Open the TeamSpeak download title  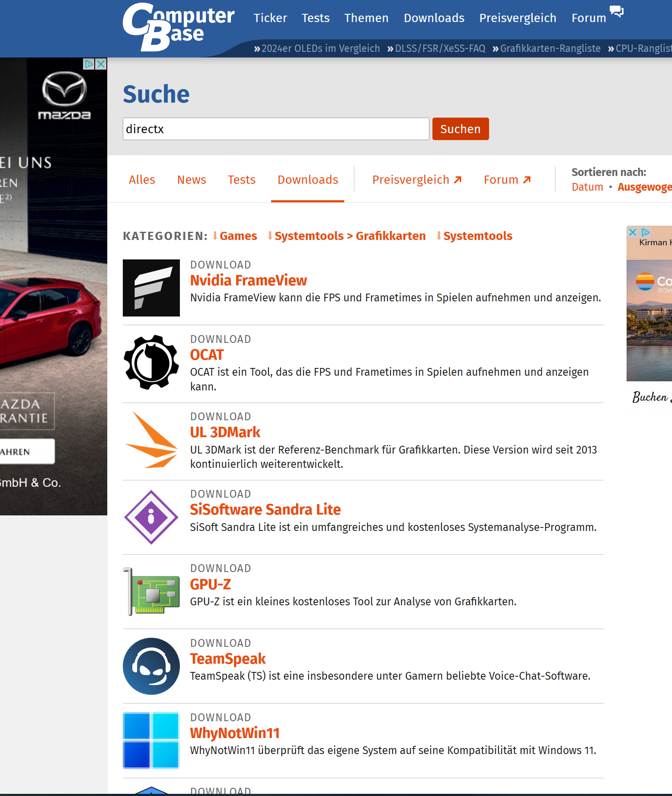[228, 659]
